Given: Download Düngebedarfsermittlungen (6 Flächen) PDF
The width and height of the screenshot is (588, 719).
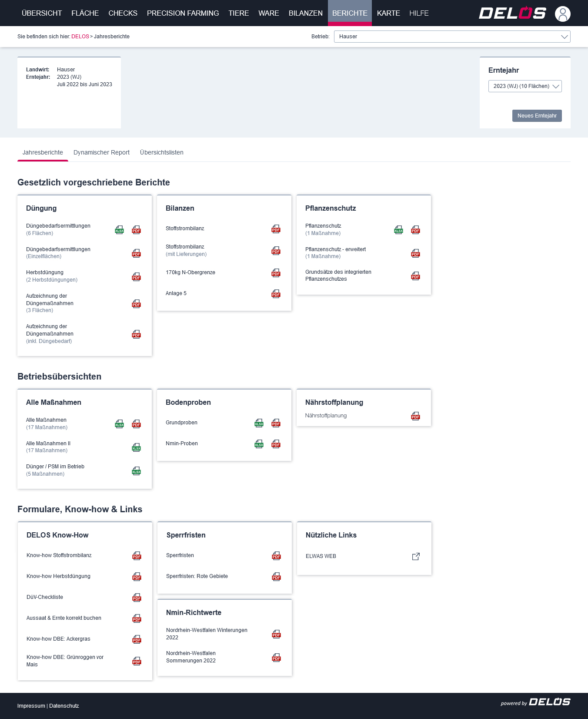Looking at the screenshot, I should point(137,230).
